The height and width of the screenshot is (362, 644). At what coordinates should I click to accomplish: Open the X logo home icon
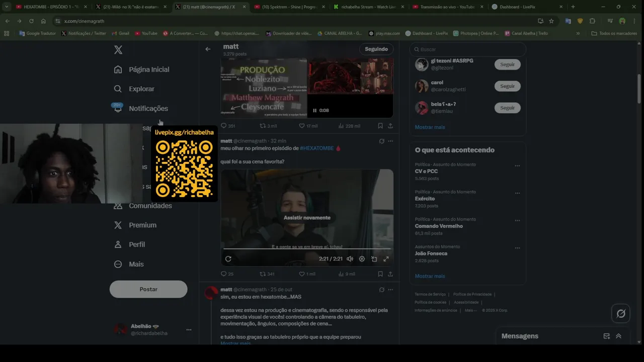point(118,50)
